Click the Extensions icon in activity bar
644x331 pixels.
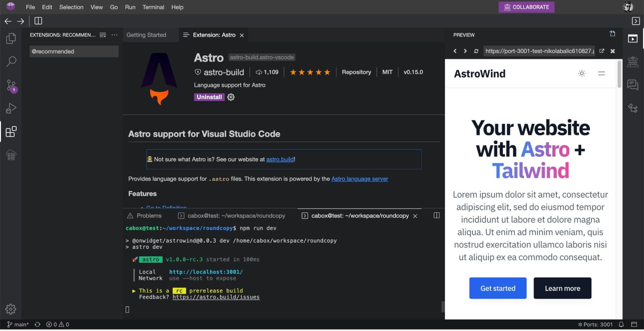(x=11, y=131)
